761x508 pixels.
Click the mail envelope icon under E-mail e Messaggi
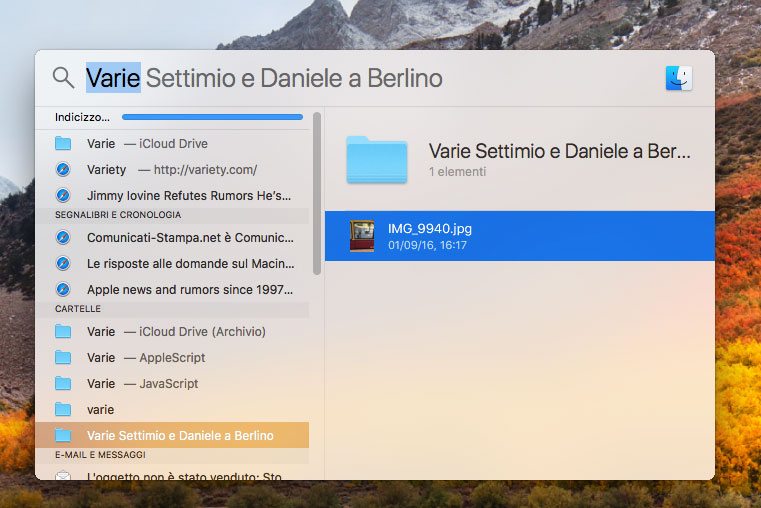coord(63,476)
